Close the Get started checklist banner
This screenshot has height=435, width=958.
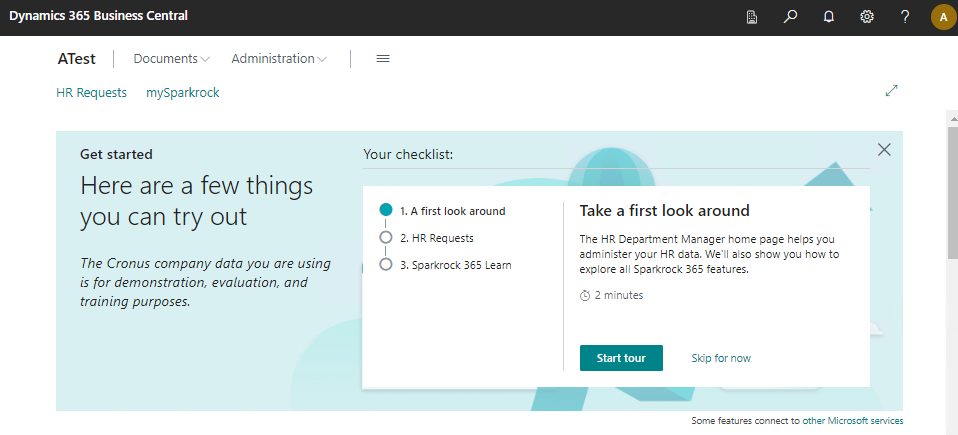click(884, 150)
